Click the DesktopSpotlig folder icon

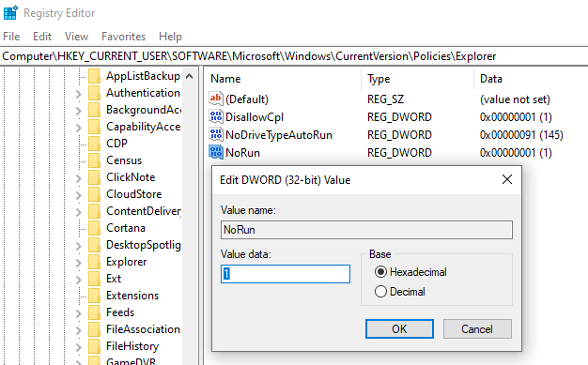tap(95, 245)
